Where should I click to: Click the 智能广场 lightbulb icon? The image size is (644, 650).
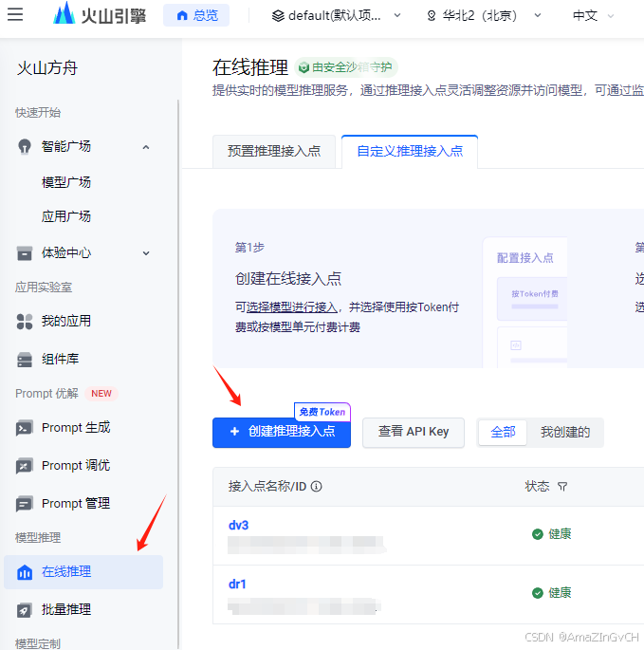tap(25, 146)
